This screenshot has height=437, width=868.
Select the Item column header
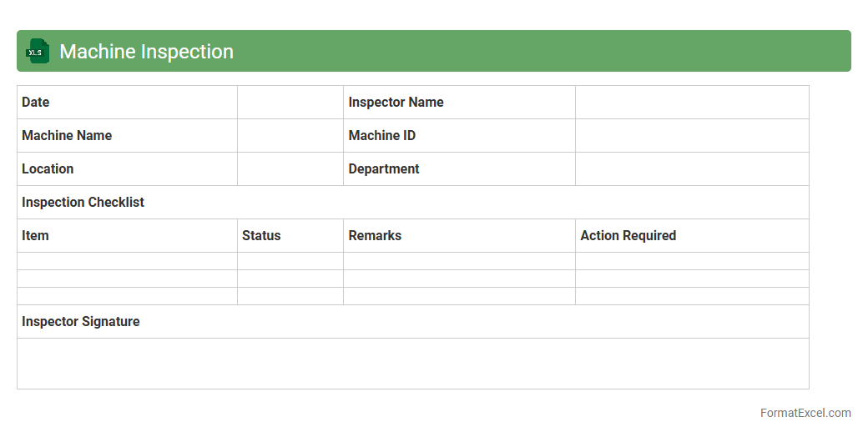[36, 236]
